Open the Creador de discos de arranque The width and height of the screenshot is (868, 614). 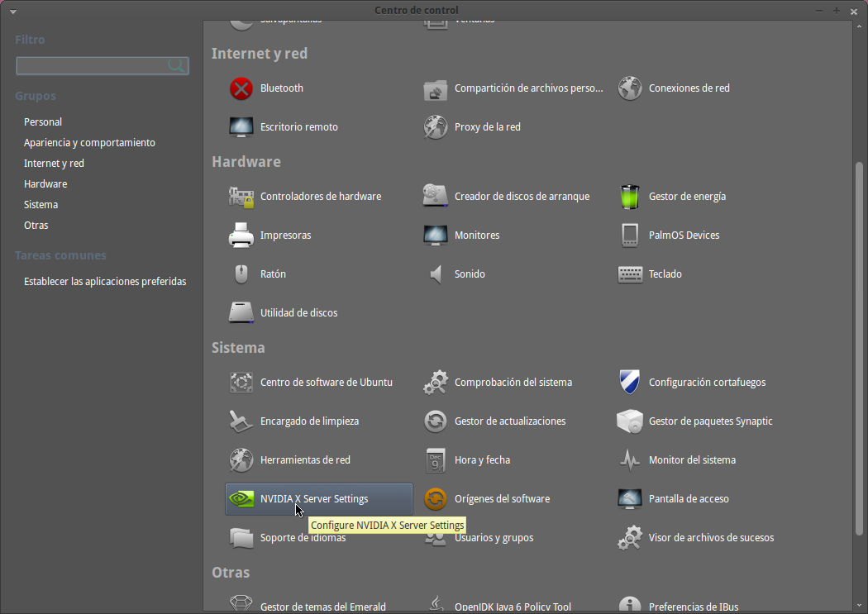tap(522, 196)
